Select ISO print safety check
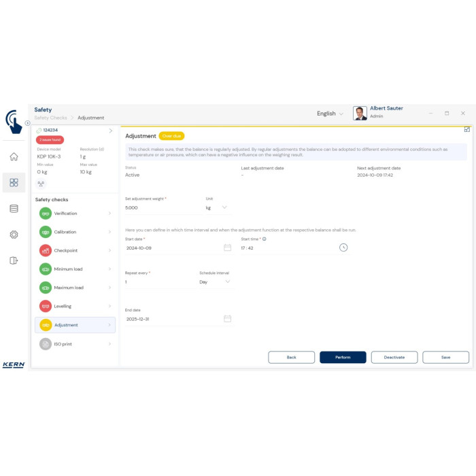The width and height of the screenshot is (476, 476). pyautogui.click(x=75, y=344)
